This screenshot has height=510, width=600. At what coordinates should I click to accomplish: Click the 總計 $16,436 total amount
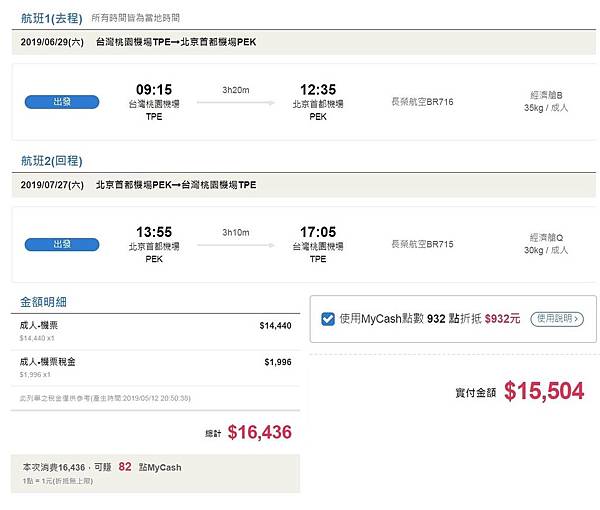tap(260, 432)
